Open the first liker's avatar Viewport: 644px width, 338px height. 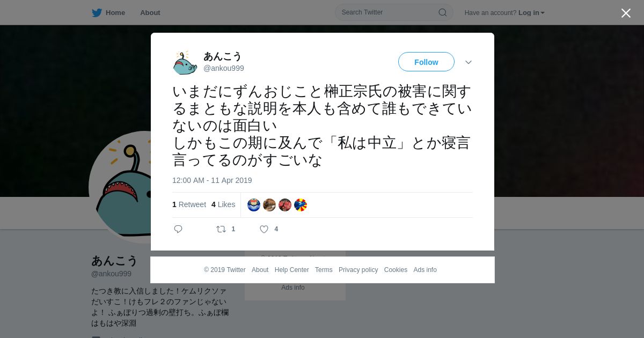tap(254, 205)
